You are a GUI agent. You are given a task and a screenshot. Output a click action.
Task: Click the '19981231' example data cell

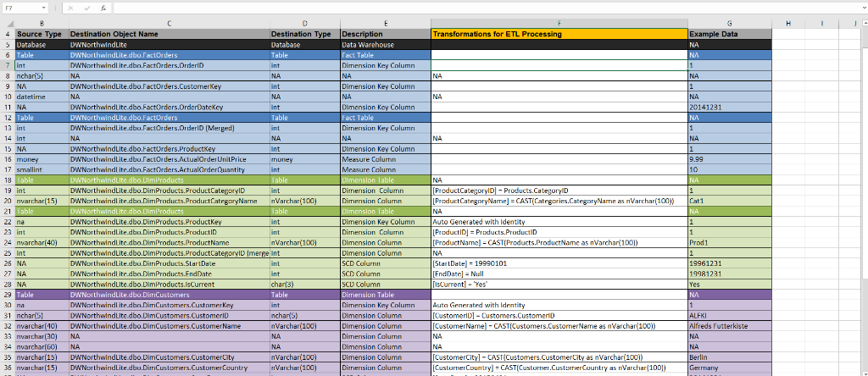pyautogui.click(x=730, y=274)
